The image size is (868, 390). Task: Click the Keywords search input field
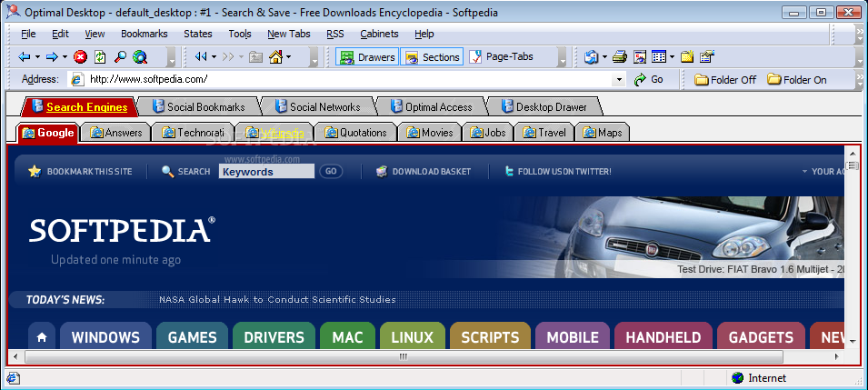point(266,171)
